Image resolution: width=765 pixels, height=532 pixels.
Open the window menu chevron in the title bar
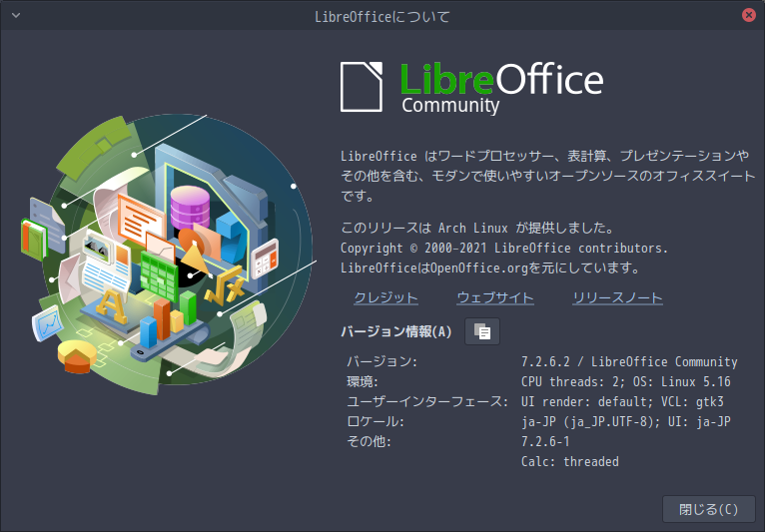coord(16,16)
